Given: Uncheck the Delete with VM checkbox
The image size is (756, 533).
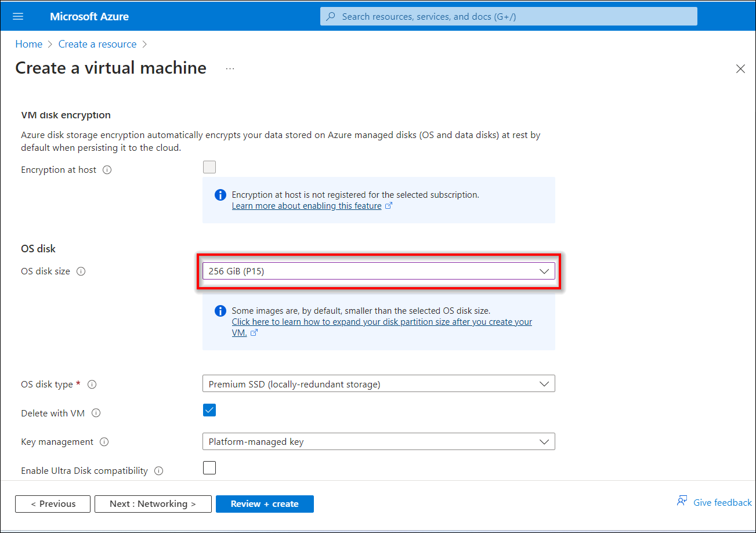Looking at the screenshot, I should (209, 410).
